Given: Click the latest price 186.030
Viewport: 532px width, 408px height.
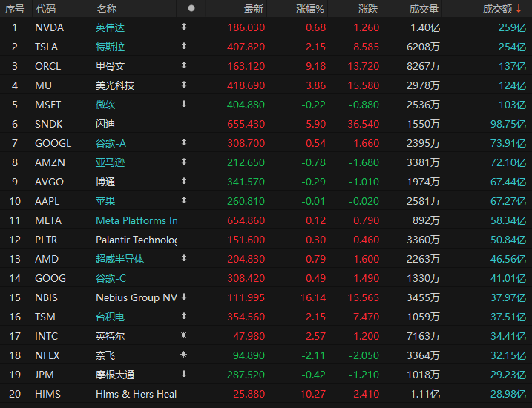Looking at the screenshot, I should pos(246,27).
